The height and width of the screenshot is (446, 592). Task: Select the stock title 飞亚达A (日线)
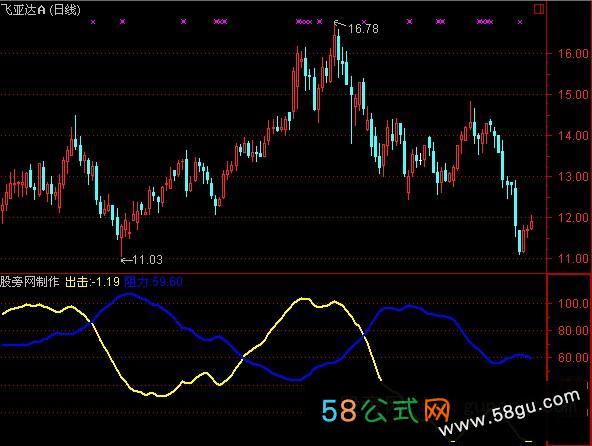(40, 9)
